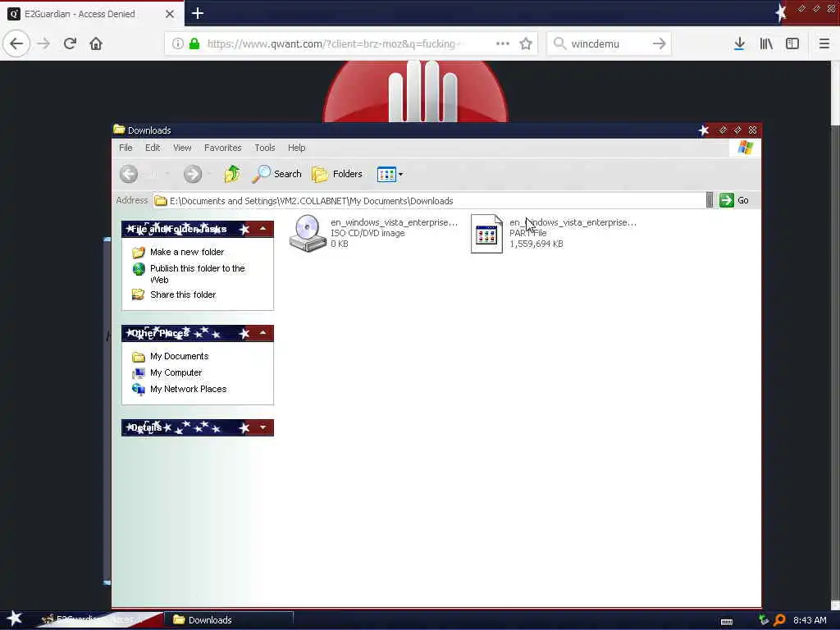Click the ISO file name text

[x=394, y=222]
